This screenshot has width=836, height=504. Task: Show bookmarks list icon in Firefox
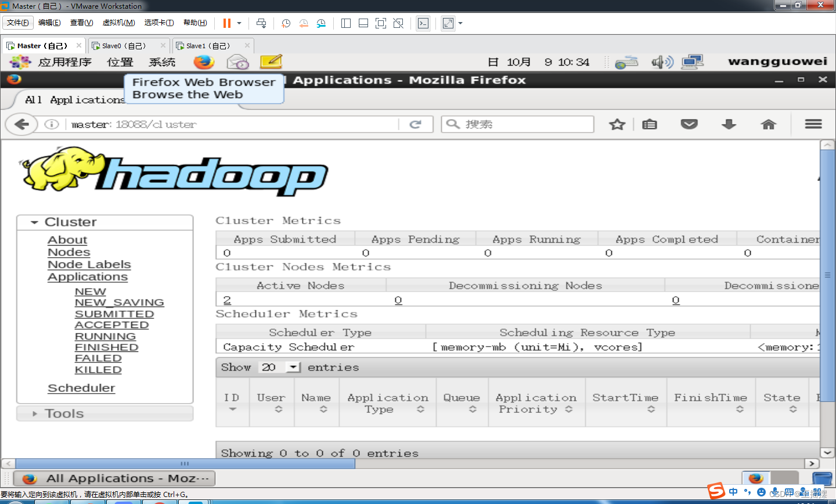coord(650,124)
